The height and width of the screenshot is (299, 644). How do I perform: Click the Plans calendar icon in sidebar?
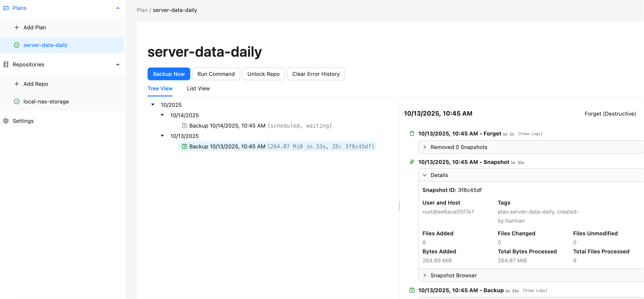point(6,8)
